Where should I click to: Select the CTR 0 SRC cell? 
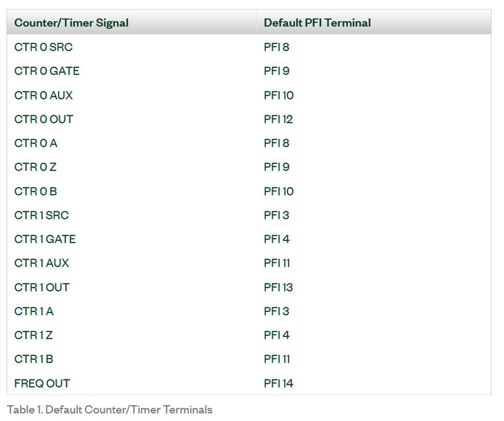(x=39, y=47)
